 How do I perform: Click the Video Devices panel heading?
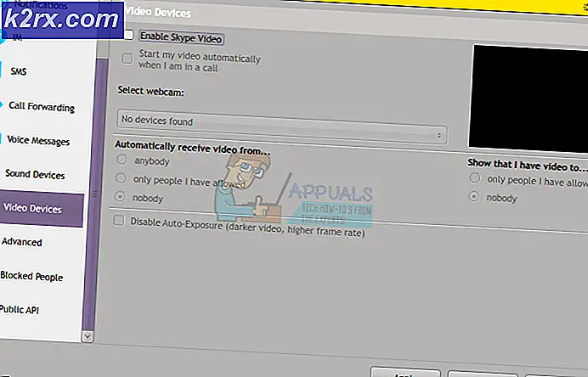click(157, 13)
